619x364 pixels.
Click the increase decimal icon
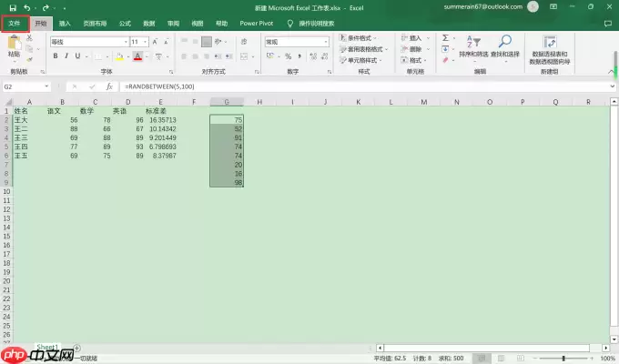point(313,56)
